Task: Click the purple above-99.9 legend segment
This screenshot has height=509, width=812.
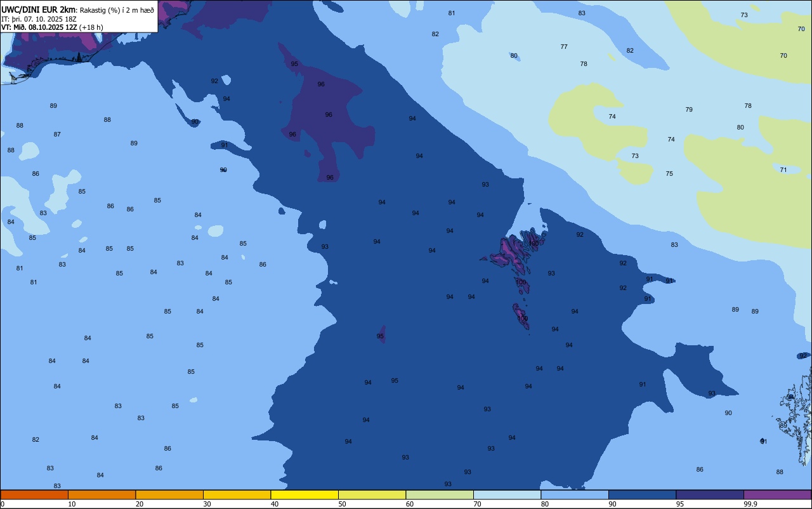Action: click(777, 494)
